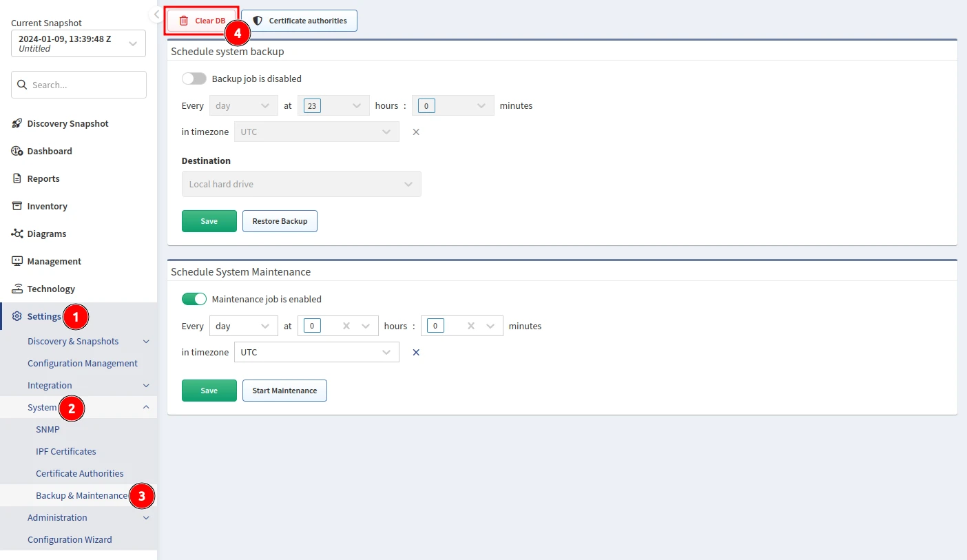Screen dimensions: 967x560
Task: Open the SNMP settings page
Action: coord(48,429)
